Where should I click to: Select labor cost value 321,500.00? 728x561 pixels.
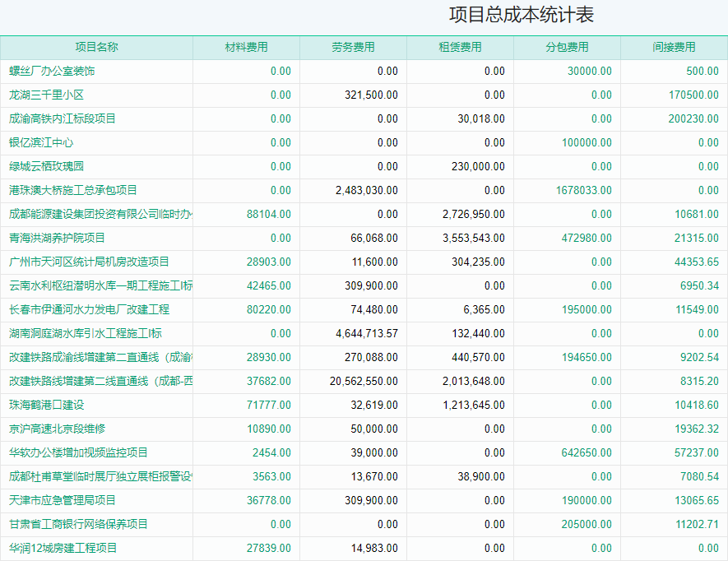pyautogui.click(x=371, y=95)
